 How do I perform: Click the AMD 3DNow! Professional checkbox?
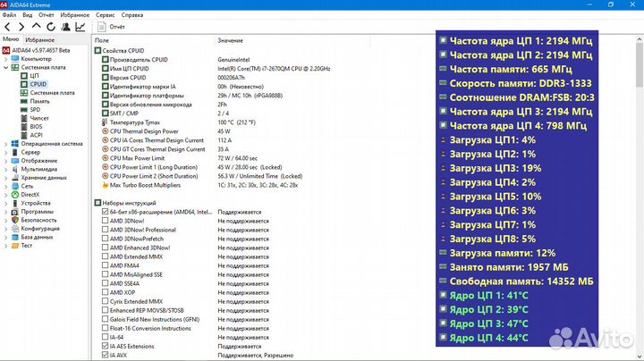(106, 230)
